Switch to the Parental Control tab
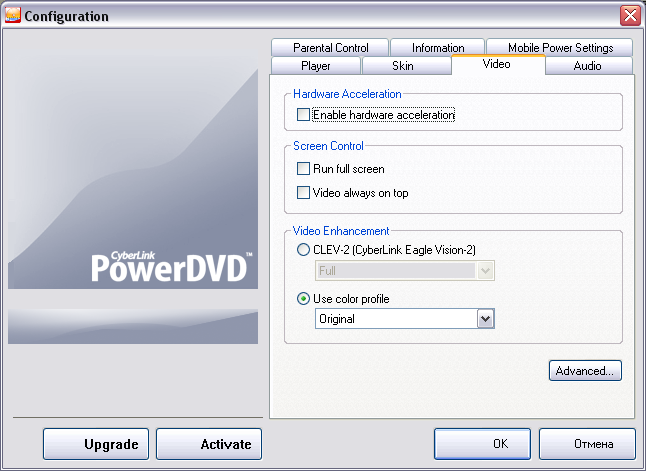Viewport: 646px width, 471px height. point(330,47)
